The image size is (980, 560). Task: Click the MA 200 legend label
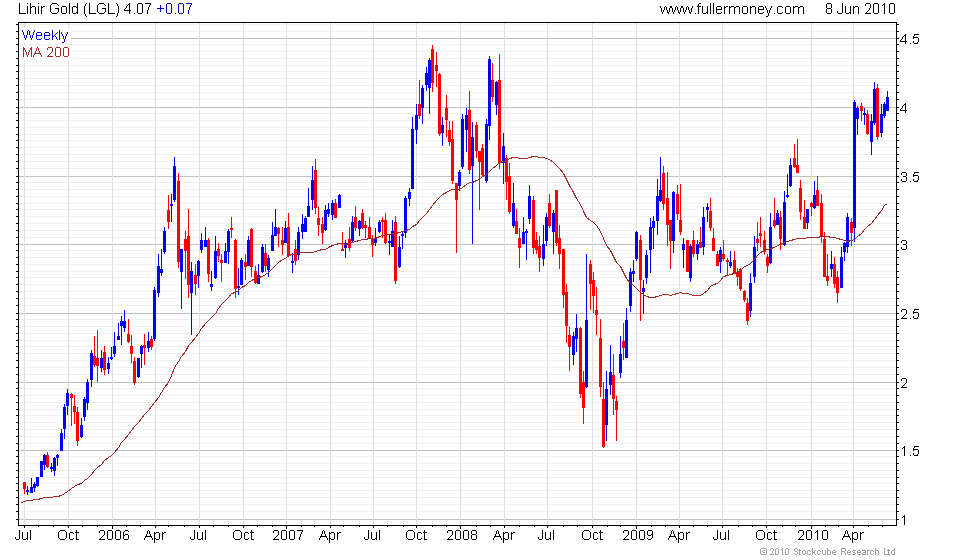pyautogui.click(x=46, y=52)
